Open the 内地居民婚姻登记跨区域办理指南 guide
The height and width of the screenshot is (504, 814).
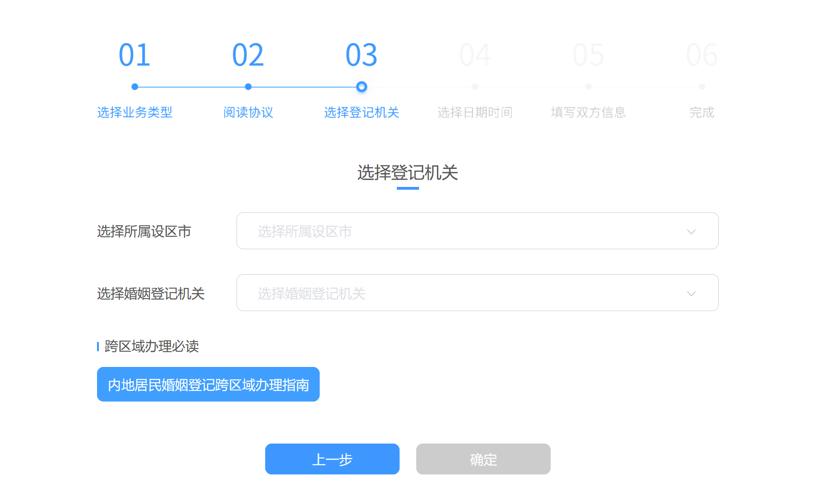(x=208, y=384)
